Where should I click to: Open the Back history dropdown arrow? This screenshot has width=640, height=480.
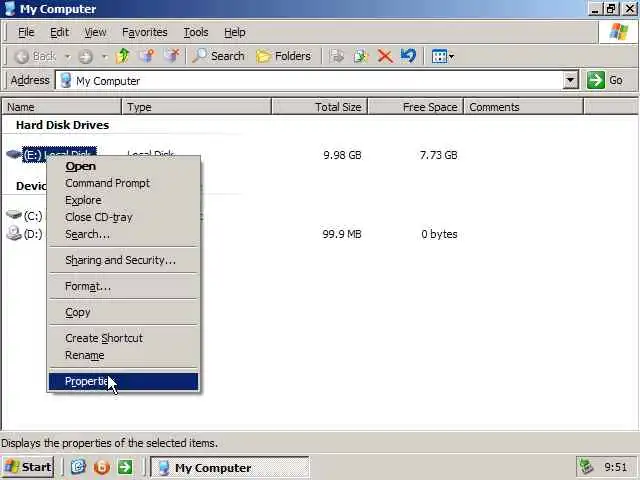(x=68, y=56)
